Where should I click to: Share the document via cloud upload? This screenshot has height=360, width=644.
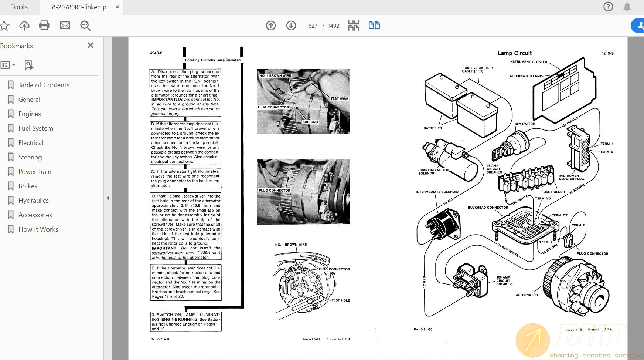[24, 26]
